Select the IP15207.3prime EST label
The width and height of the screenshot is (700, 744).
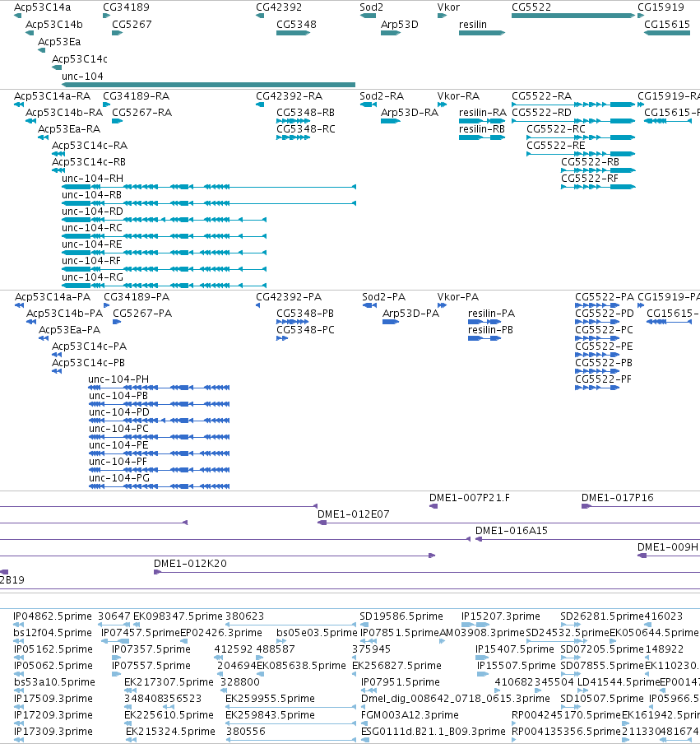coord(501,616)
